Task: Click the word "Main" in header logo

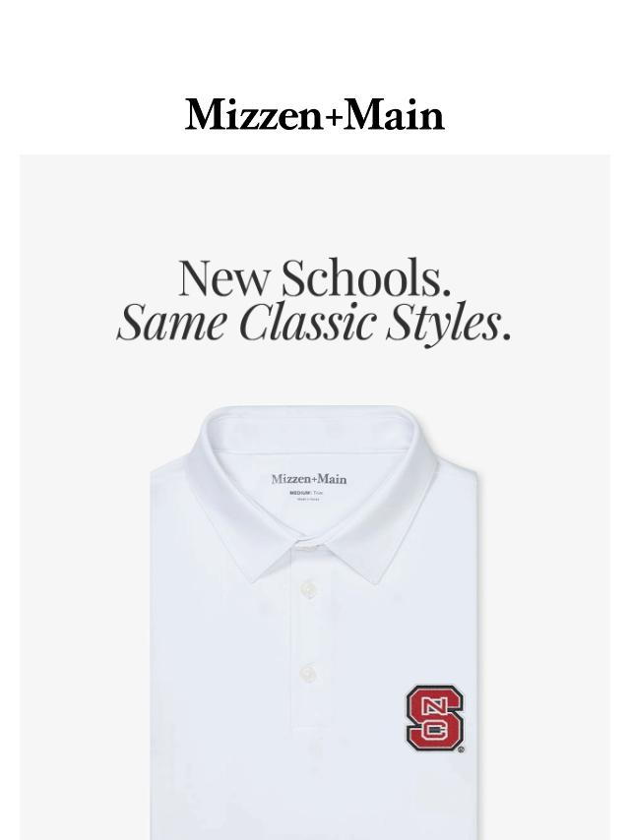Action: 394,115
